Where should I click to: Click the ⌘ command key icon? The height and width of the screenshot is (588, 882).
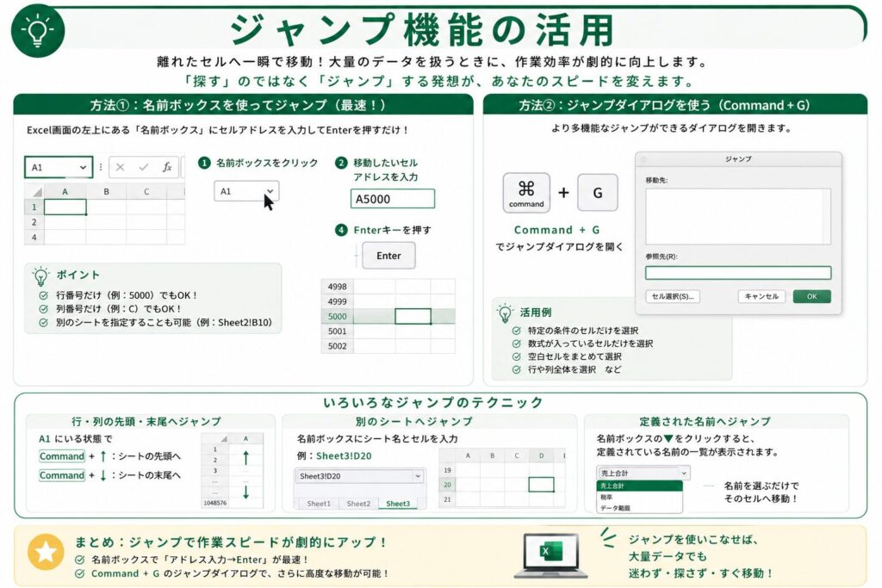point(526,193)
